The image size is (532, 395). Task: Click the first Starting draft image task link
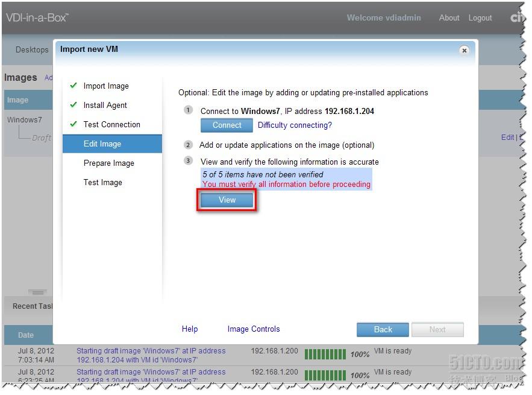pyautogui.click(x=151, y=355)
